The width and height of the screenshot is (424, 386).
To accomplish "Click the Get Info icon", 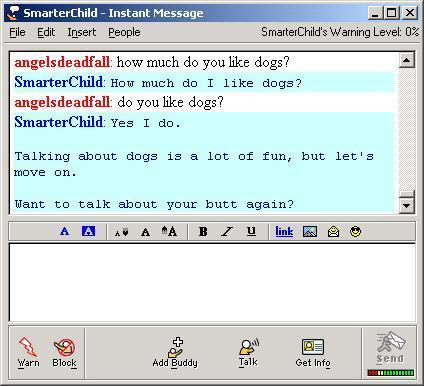I will click(313, 352).
